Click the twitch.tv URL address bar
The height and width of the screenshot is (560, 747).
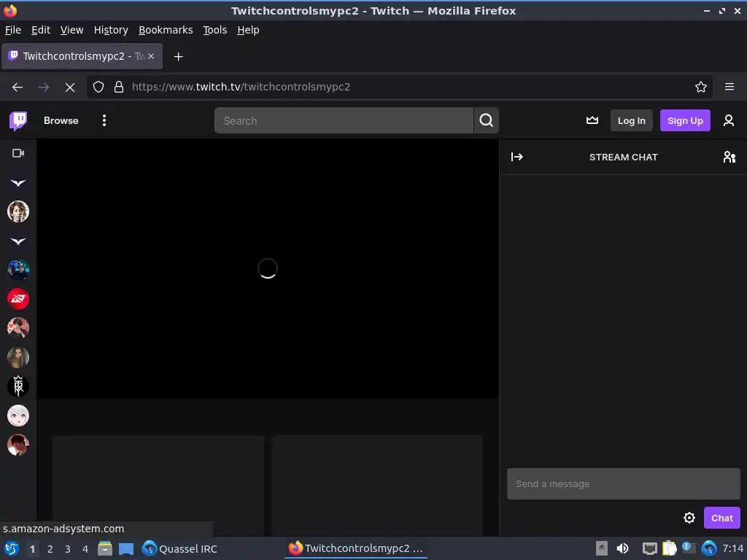399,87
